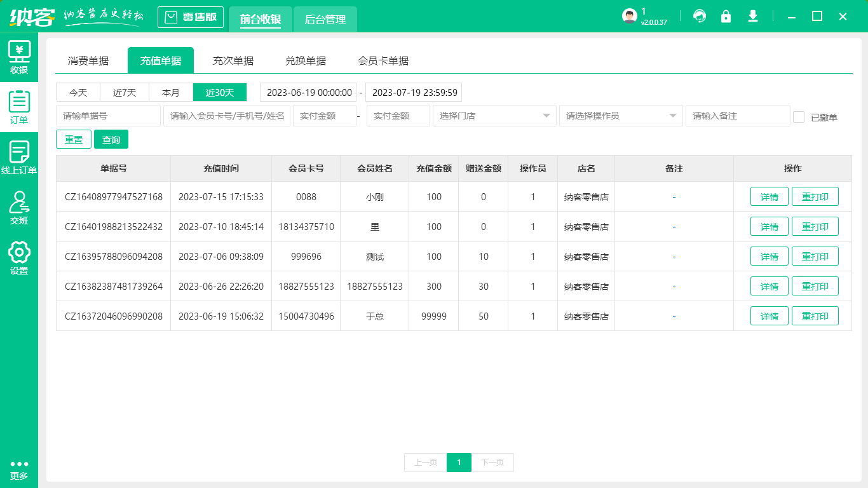Toggle the 已撤单 checkbox
Image resolution: width=868 pixels, height=488 pixels.
[x=799, y=117]
